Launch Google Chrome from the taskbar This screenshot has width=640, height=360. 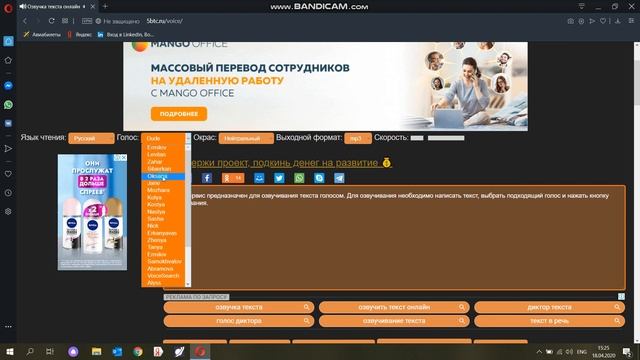(x=138, y=351)
